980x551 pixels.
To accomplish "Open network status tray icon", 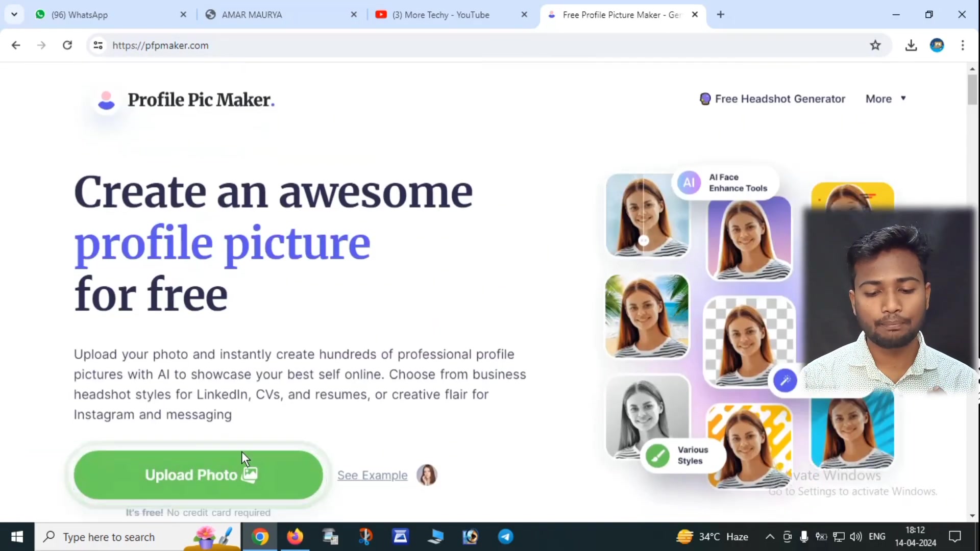I will (839, 537).
